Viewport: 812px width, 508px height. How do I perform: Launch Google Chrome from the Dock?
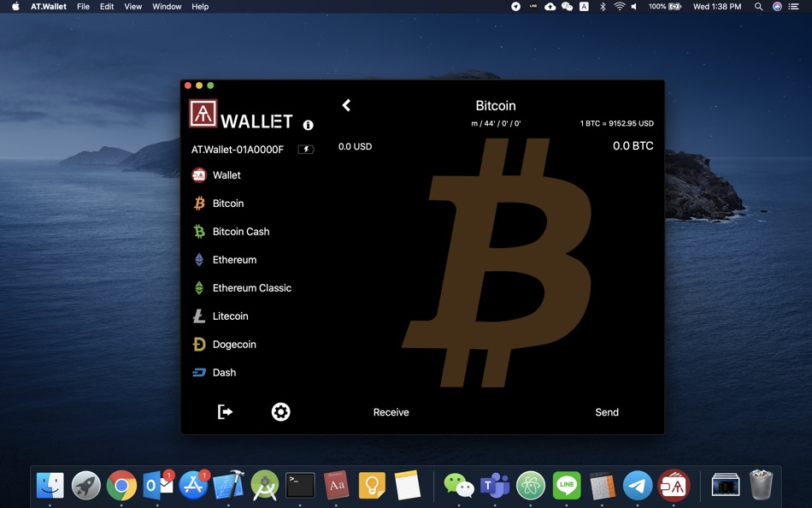pyautogui.click(x=121, y=486)
